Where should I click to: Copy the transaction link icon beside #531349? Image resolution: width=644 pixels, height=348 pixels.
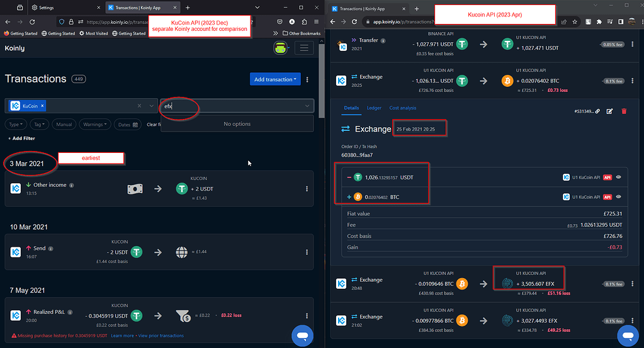[597, 111]
